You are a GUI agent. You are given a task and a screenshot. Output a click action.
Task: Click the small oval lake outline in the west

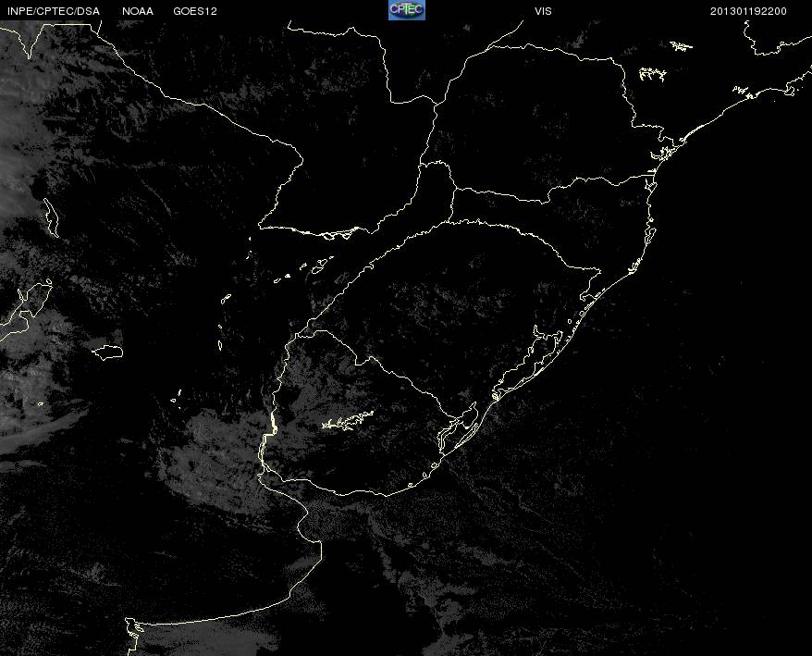(x=108, y=352)
